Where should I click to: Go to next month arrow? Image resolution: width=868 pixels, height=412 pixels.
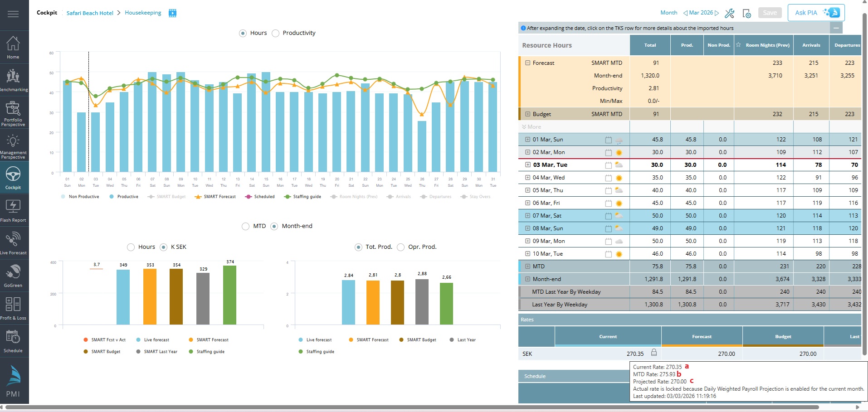click(717, 13)
